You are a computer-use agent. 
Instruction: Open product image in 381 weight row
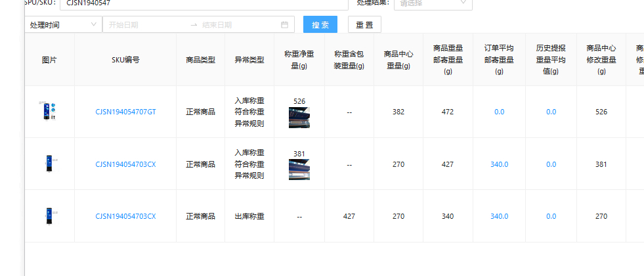tap(49, 164)
